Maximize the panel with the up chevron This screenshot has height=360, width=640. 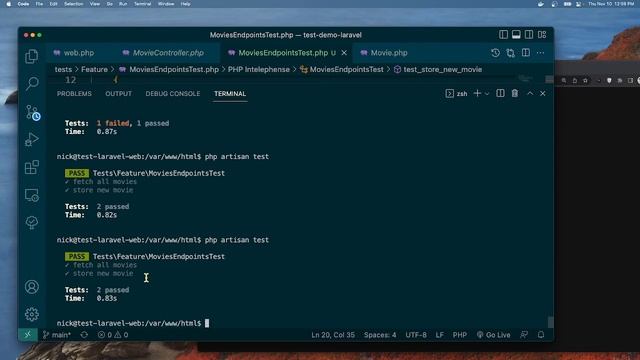point(530,93)
